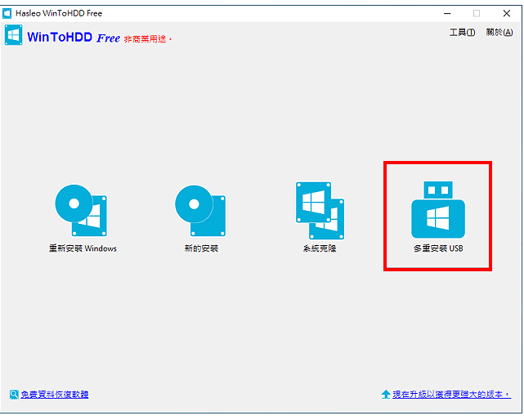Click the magnifier icon beside data recovery link
The image size is (524, 420).
coord(14,395)
